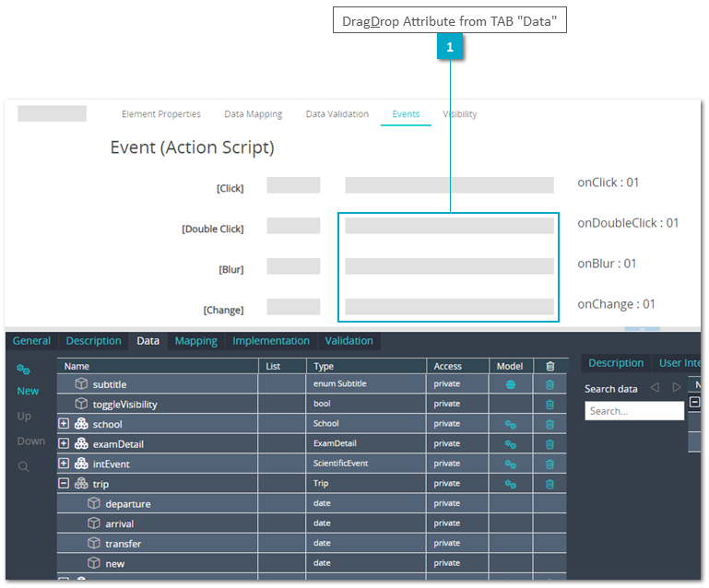This screenshot has width=709, height=588.
Task: Switch to the Data tab
Action: click(148, 341)
